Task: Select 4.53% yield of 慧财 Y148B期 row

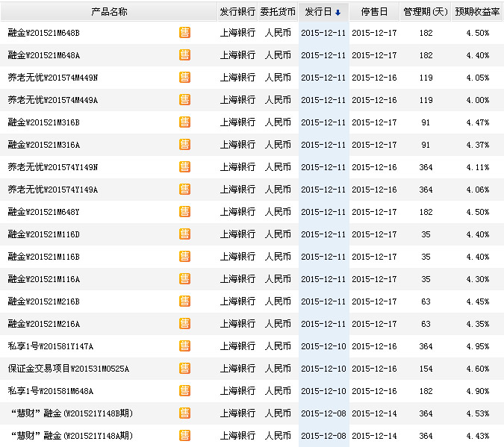Action: pyautogui.click(x=478, y=413)
